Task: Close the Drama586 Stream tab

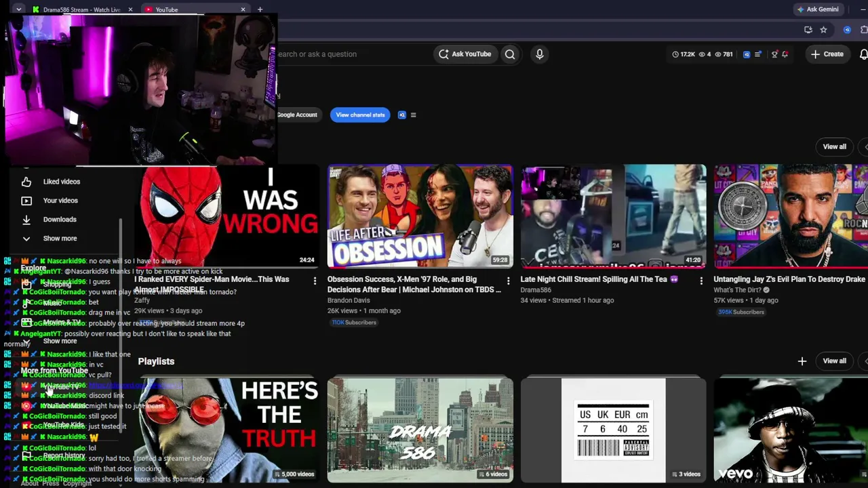Action: (130, 9)
